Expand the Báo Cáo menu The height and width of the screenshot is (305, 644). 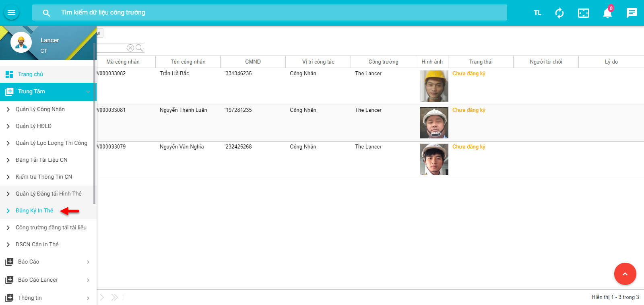pos(88,262)
